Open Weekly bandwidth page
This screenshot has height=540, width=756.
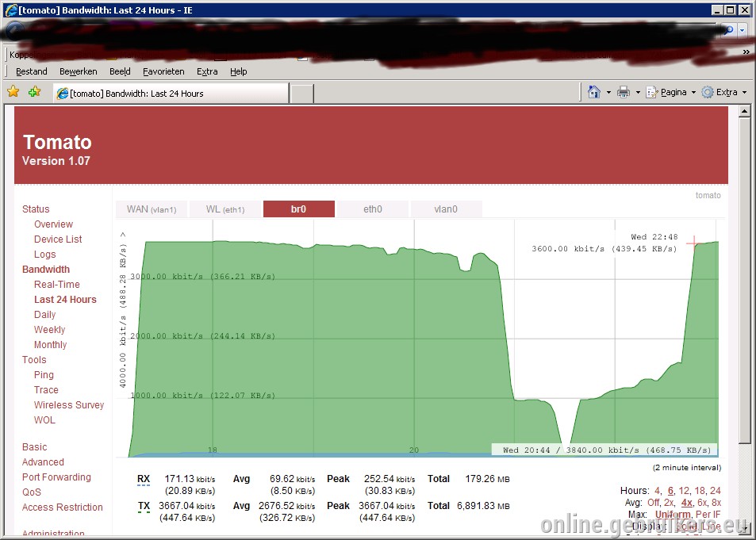pos(50,329)
